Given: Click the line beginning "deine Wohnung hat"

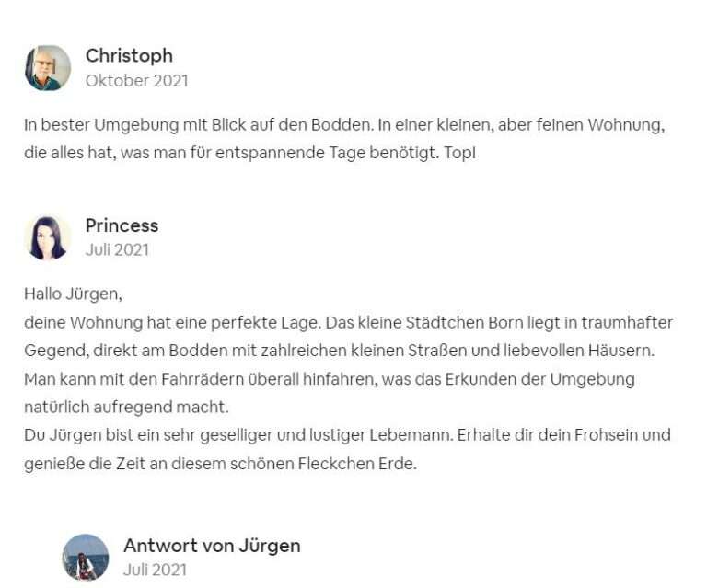Looking at the screenshot, I should click(x=348, y=323).
